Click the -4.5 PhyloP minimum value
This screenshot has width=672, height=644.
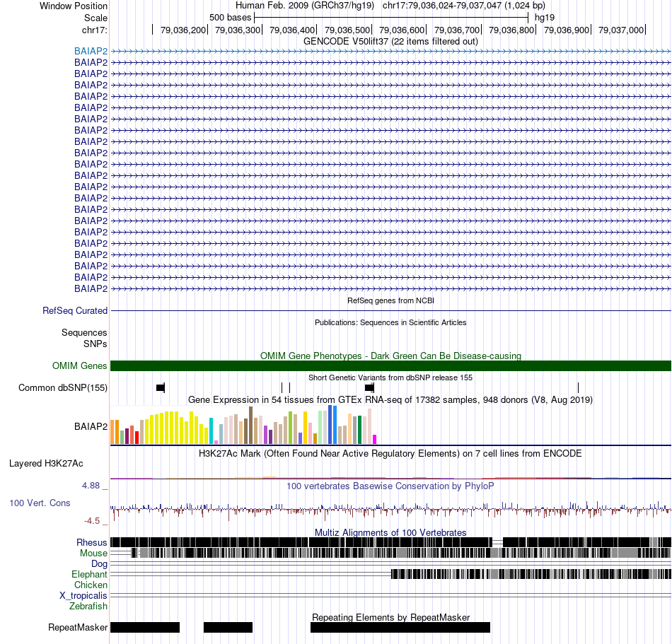[x=92, y=521]
